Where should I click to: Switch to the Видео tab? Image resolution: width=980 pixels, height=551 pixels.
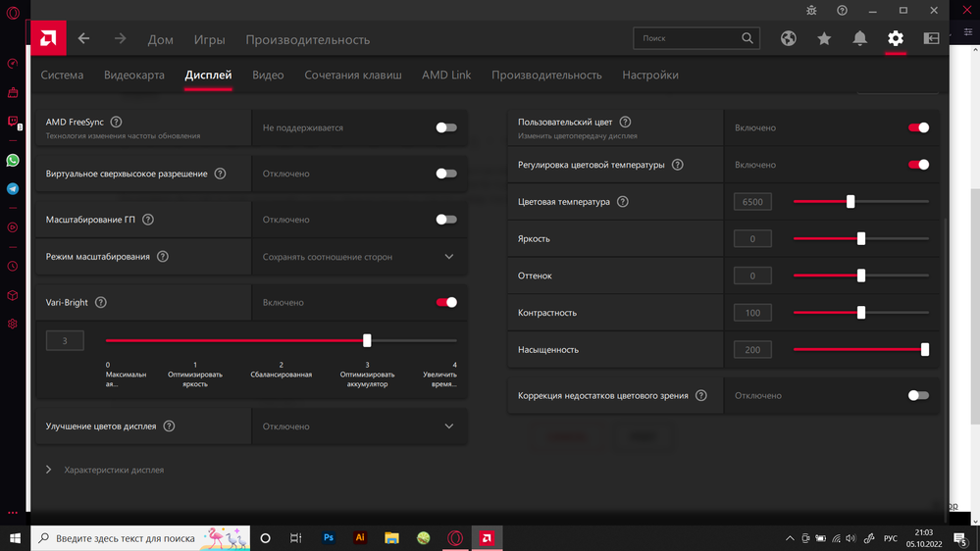click(268, 75)
